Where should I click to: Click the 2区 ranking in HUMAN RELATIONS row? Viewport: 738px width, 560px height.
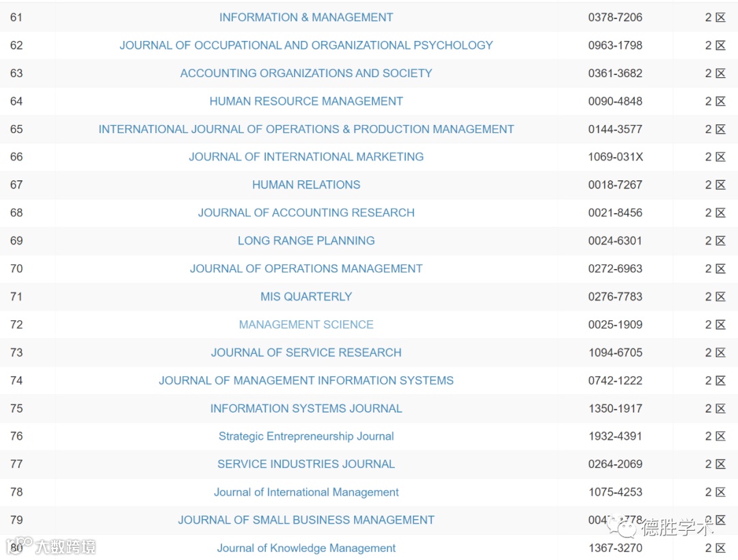(x=715, y=185)
